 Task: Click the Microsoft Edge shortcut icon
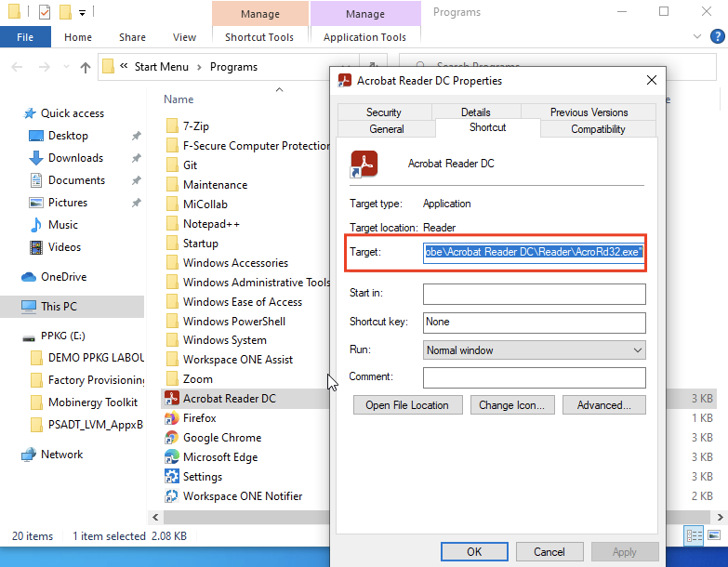pos(172,457)
